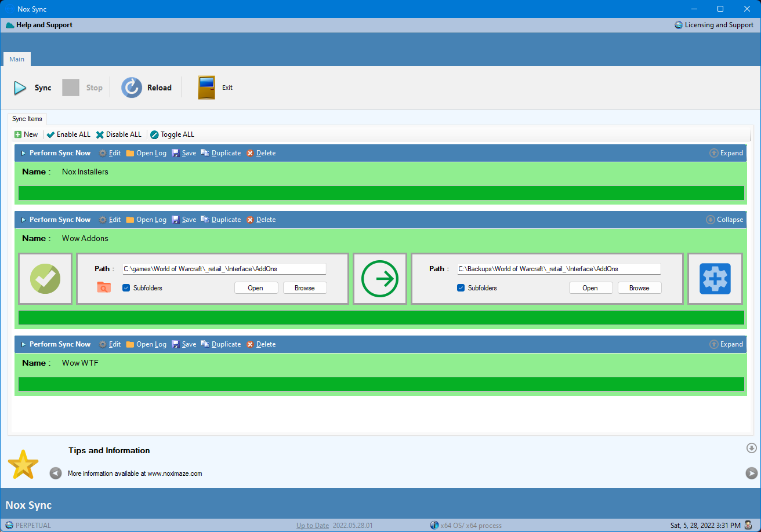Edit the Wow WTF sync item
This screenshot has width=761, height=532.
click(110, 344)
